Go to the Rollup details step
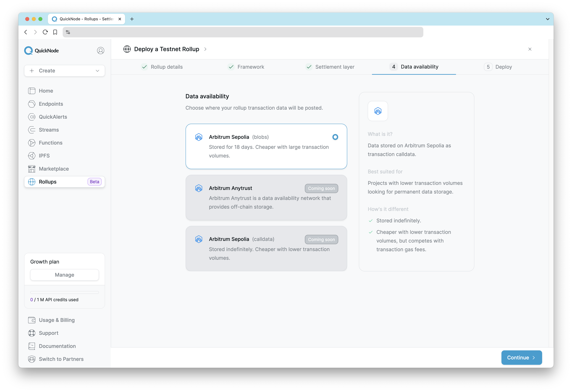 pyautogui.click(x=162, y=67)
